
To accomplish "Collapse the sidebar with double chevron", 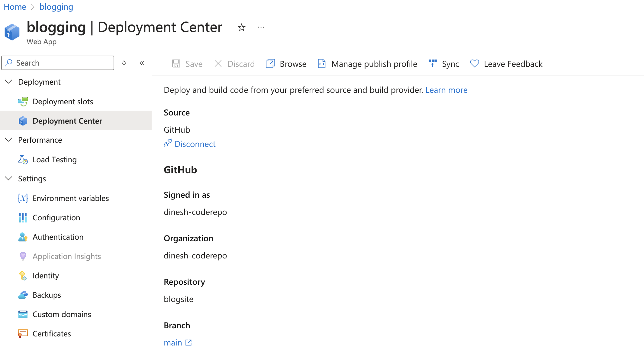I will pos(142,63).
